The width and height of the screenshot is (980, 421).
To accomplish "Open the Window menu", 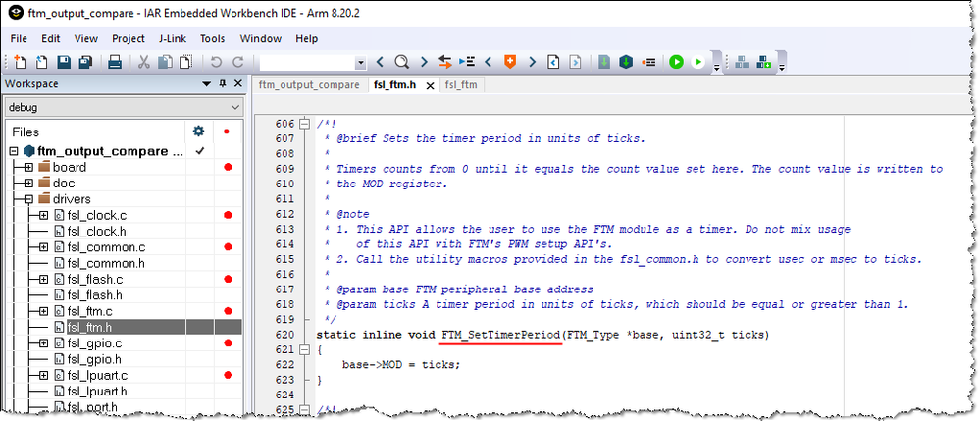I will [x=261, y=39].
